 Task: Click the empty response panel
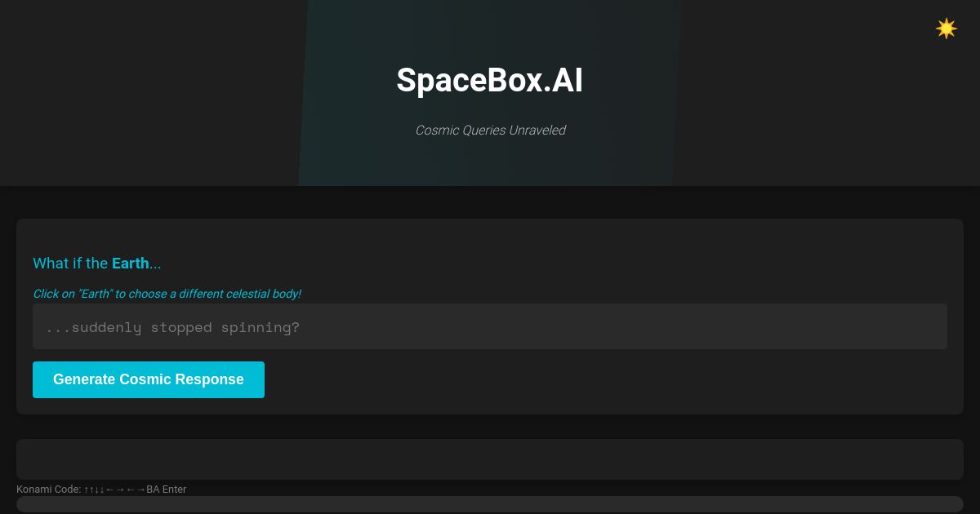click(490, 459)
